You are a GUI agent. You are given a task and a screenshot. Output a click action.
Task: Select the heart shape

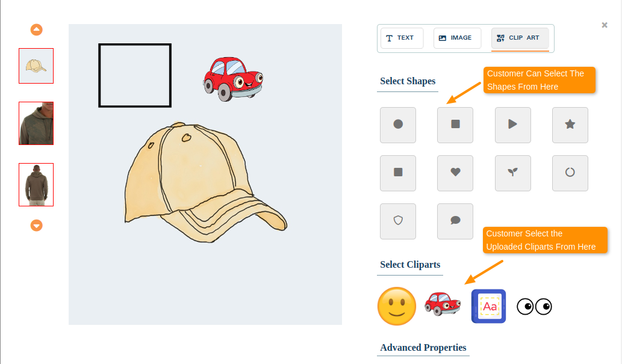[455, 173]
